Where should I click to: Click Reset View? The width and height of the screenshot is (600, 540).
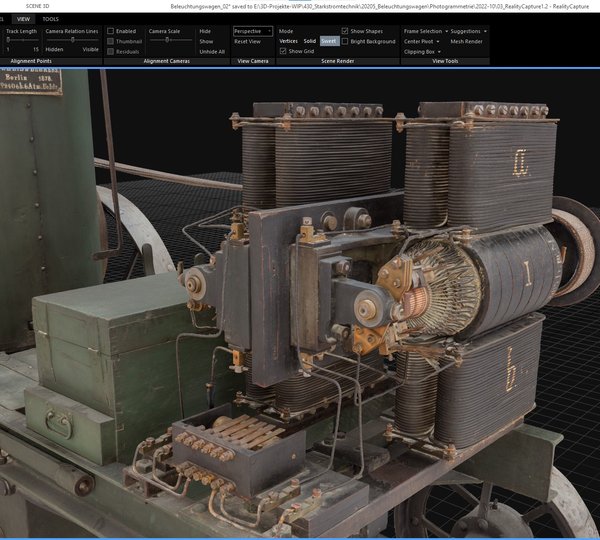coord(247,41)
